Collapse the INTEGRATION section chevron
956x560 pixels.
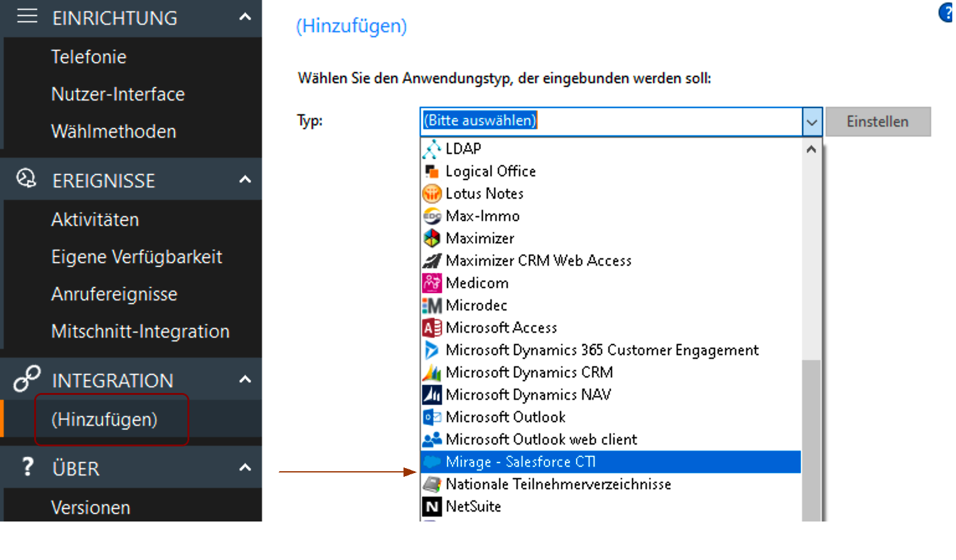tap(245, 379)
